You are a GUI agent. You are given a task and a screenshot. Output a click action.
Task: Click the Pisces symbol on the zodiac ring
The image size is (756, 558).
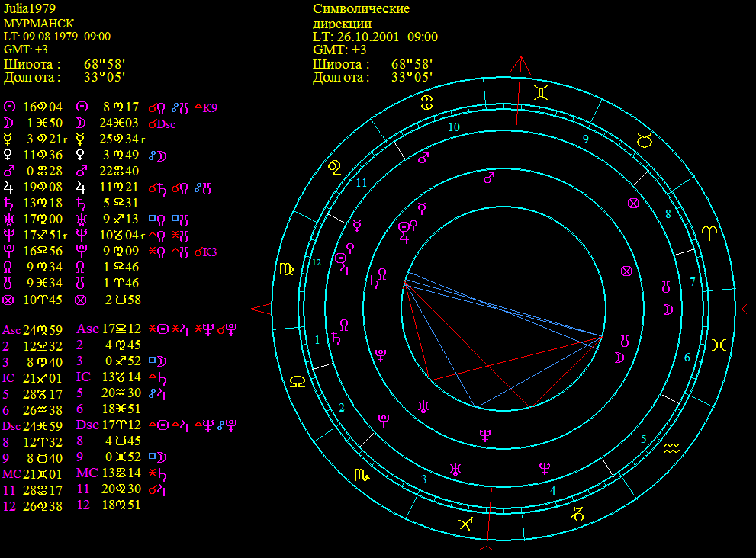coord(719,345)
